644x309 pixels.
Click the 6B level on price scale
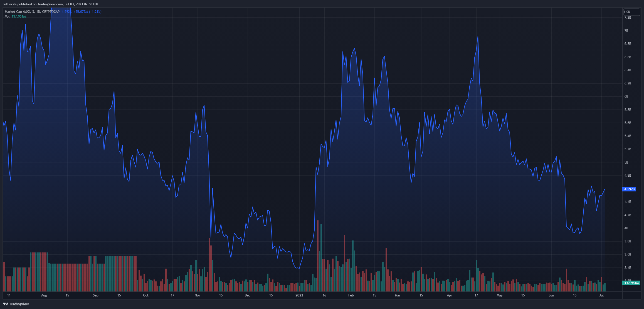(626, 96)
